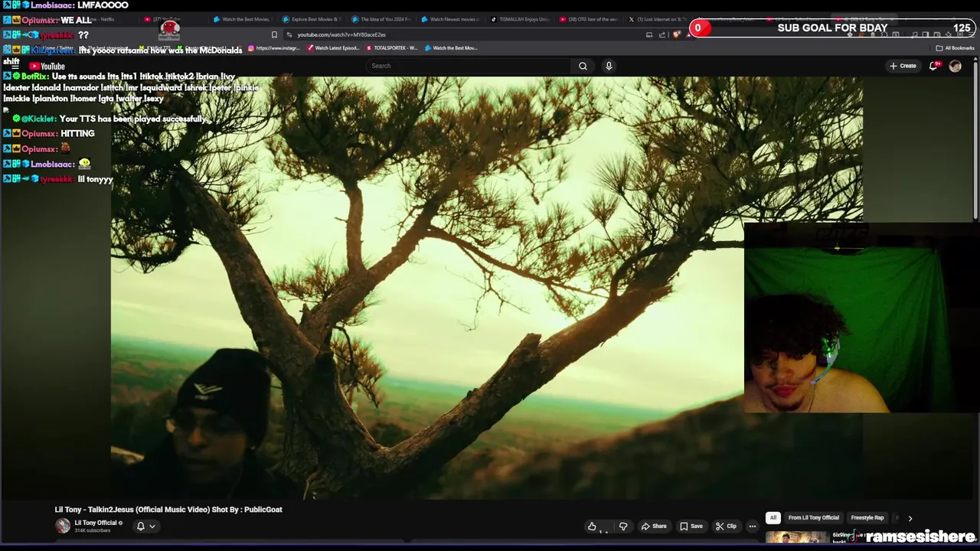Select the All chip filter

click(x=773, y=518)
